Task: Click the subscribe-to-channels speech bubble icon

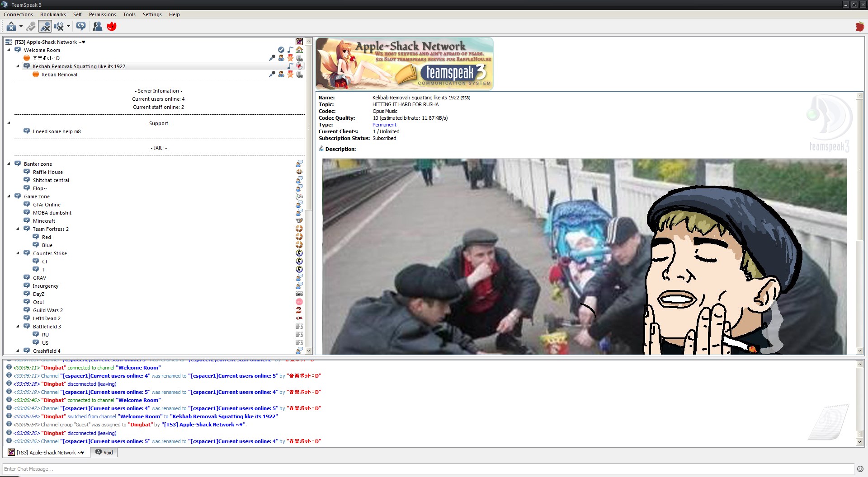Action: coord(81,26)
